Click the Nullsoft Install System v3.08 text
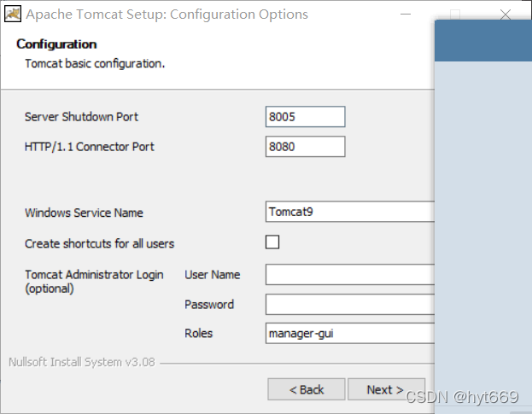 82,362
